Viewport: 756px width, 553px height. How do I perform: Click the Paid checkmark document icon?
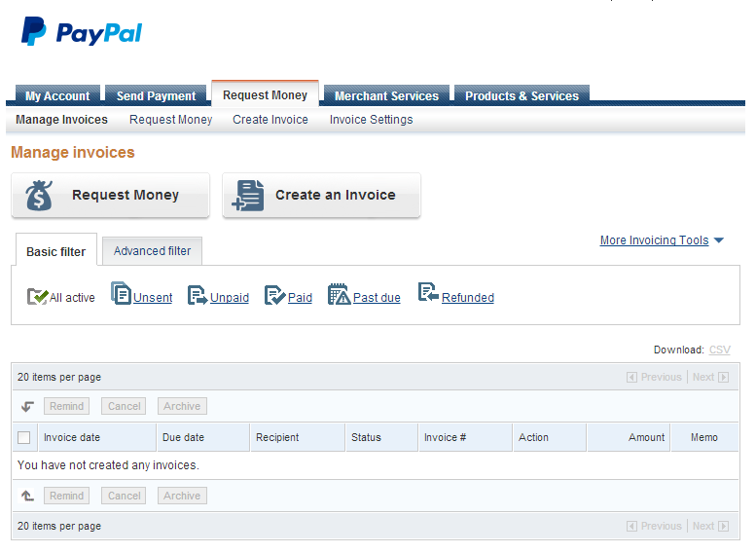tap(274, 295)
